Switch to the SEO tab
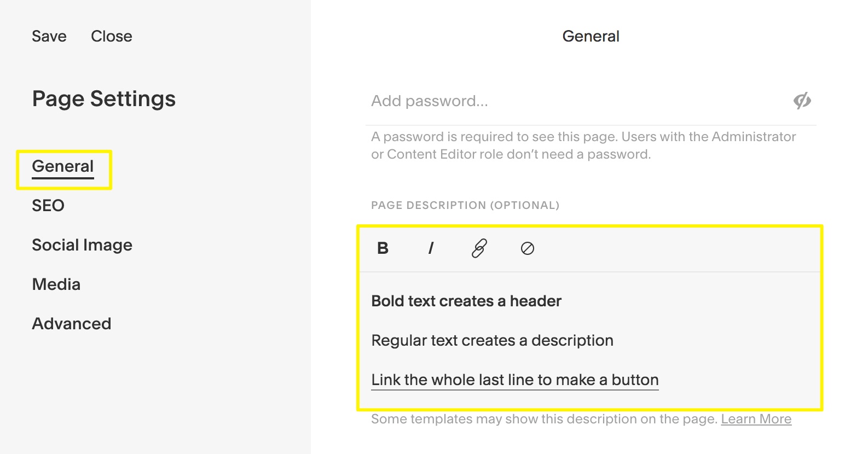 pos(48,206)
